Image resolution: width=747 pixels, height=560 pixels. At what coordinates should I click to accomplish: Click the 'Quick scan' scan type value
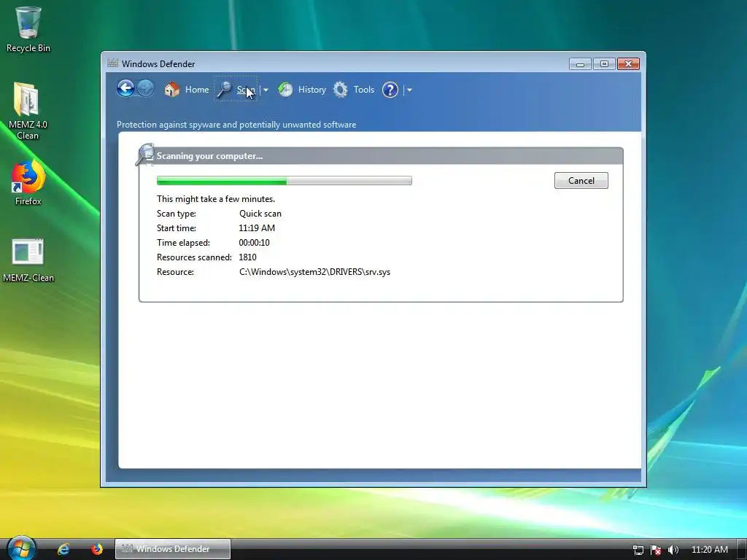[x=260, y=214]
